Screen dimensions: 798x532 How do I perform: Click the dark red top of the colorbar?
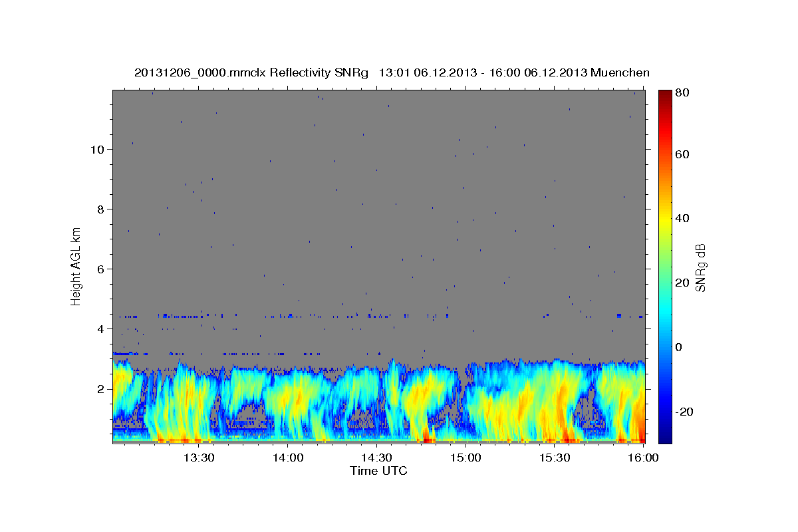[665, 94]
